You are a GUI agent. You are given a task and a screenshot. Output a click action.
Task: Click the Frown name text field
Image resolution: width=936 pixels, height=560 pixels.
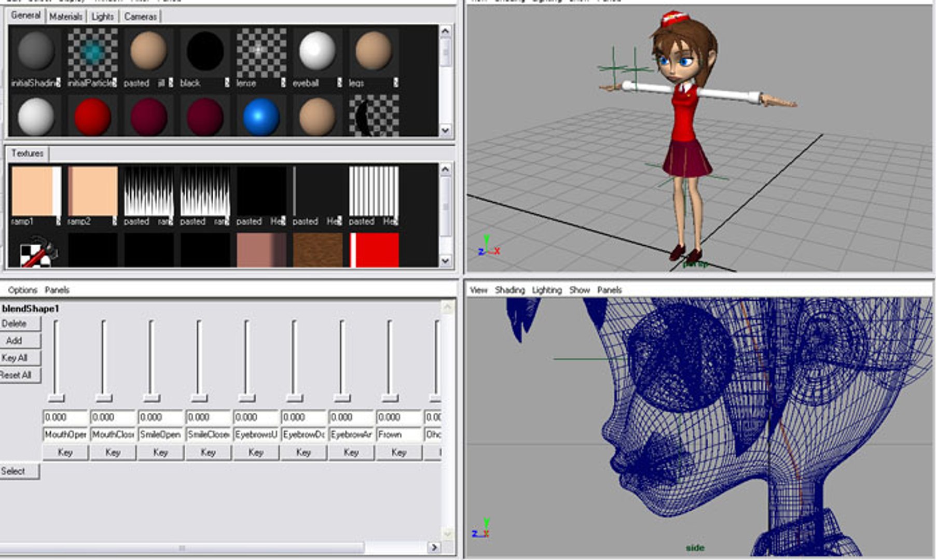point(398,435)
